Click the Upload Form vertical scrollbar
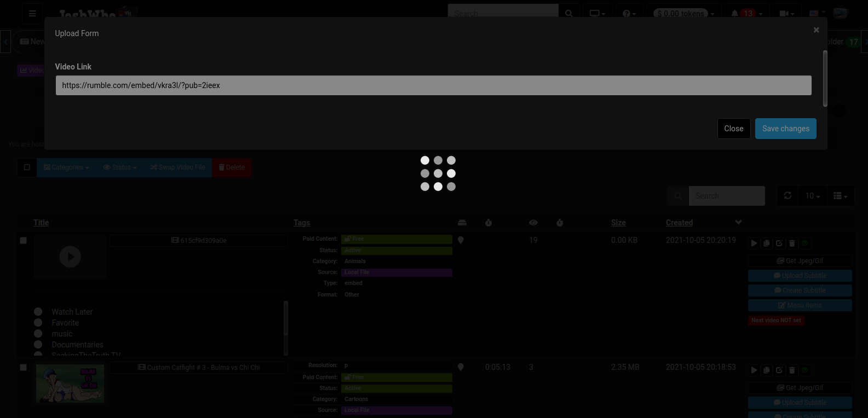868x418 pixels. click(825, 78)
